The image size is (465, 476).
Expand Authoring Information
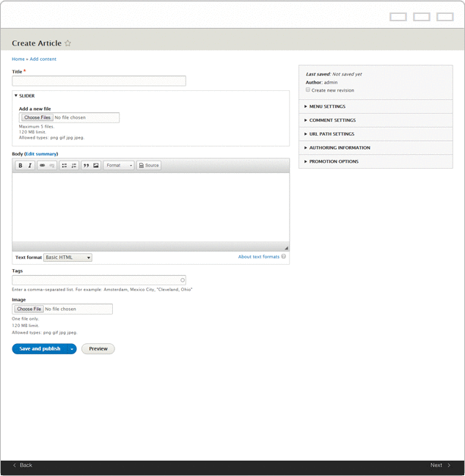coord(376,147)
